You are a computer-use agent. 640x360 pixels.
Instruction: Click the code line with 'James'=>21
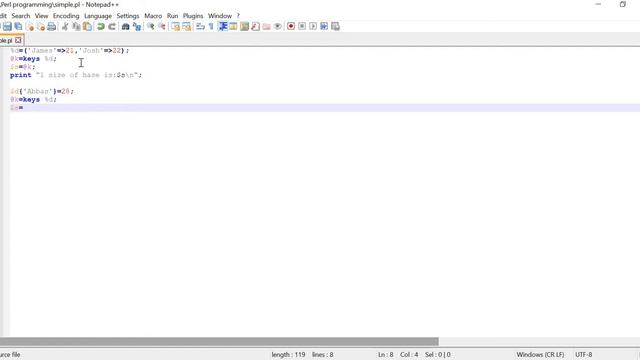click(x=69, y=51)
